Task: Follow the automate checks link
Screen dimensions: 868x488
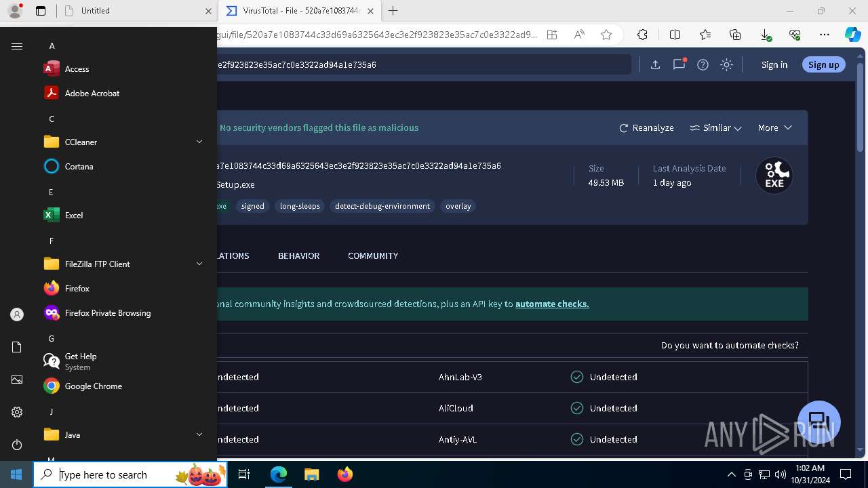Action: (552, 304)
